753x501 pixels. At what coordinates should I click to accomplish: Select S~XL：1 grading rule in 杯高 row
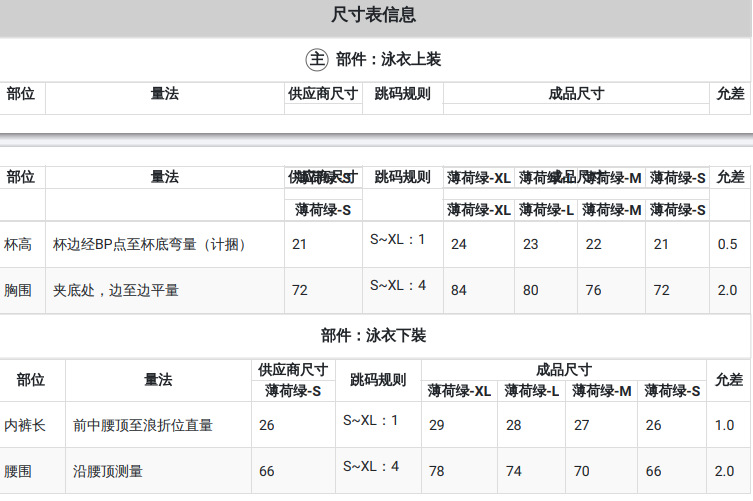click(x=397, y=239)
